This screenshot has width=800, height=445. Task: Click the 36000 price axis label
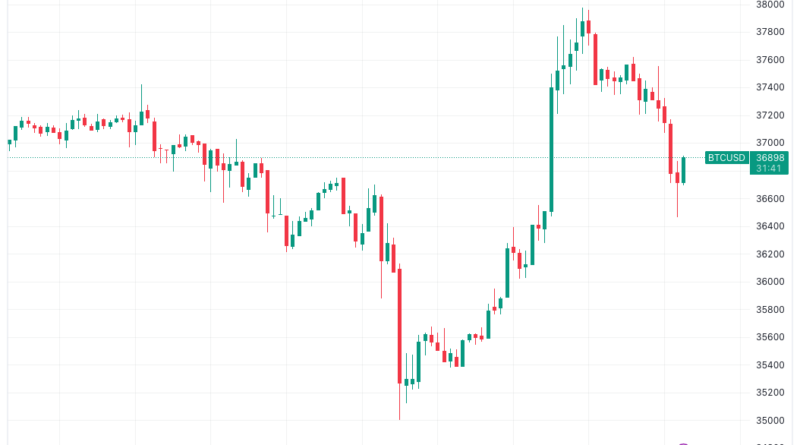pyautogui.click(x=769, y=282)
